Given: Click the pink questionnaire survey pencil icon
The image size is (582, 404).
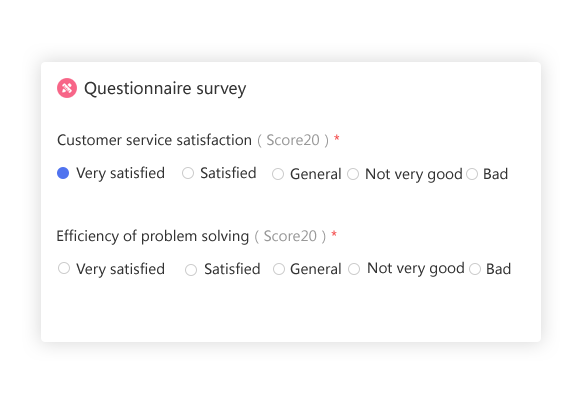Looking at the screenshot, I should 67,88.
